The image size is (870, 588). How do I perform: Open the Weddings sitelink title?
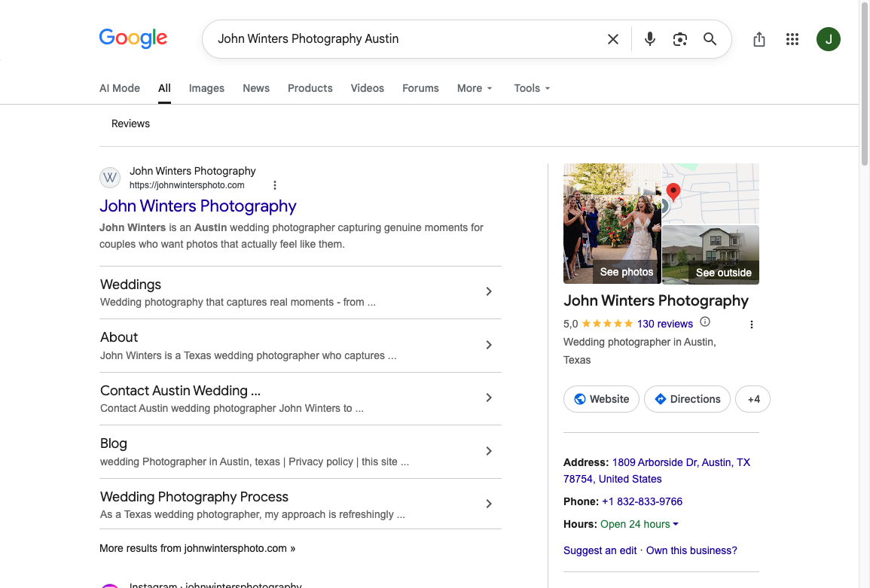click(x=130, y=285)
